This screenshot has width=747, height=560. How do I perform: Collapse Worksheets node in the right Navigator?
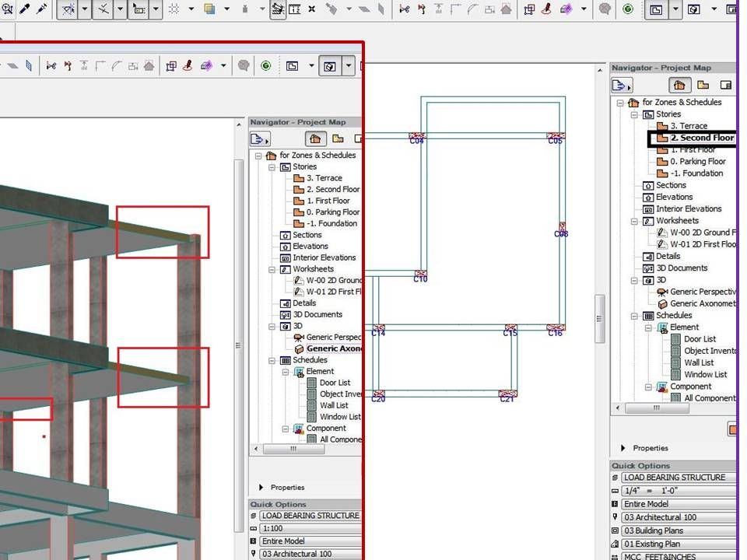tap(634, 222)
